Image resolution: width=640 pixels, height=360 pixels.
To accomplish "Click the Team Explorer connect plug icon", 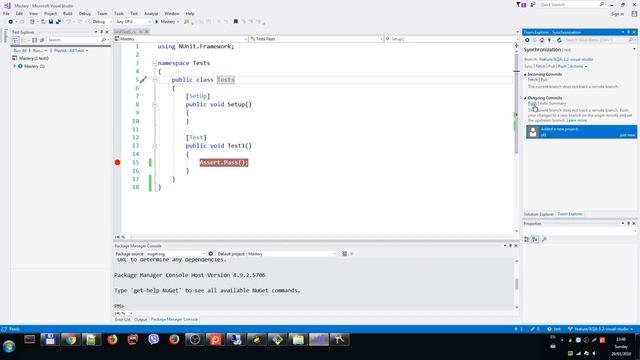I will tap(549, 40).
